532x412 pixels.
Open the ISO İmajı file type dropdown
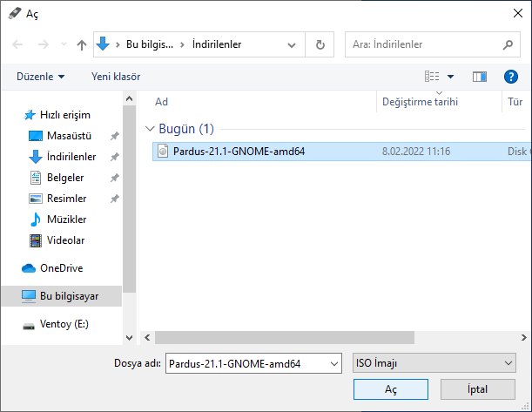pos(434,363)
